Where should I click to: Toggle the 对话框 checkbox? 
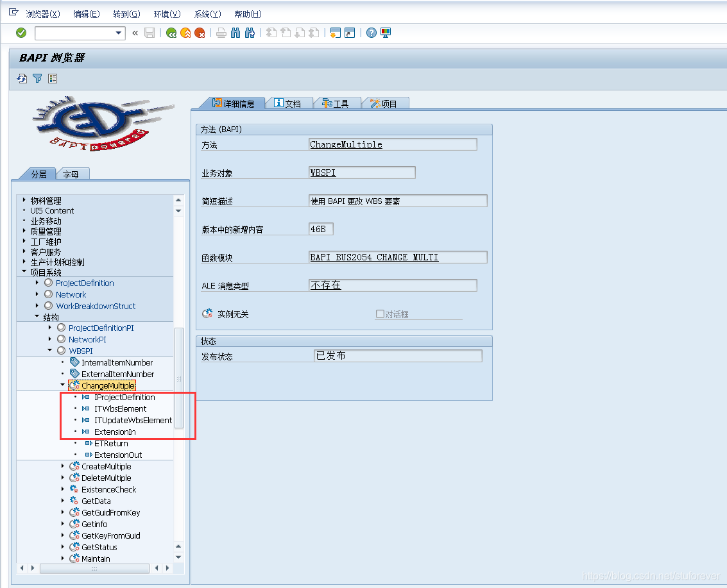(x=380, y=314)
